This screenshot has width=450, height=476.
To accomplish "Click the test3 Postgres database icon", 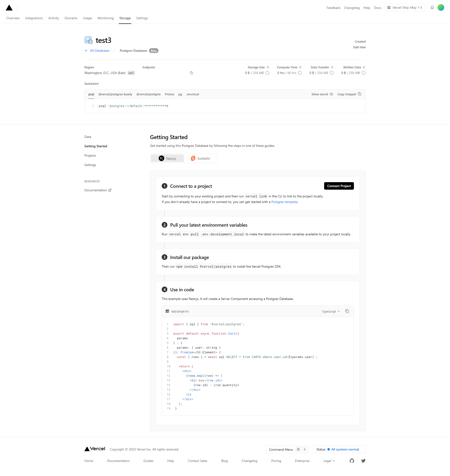I will 88,40.
